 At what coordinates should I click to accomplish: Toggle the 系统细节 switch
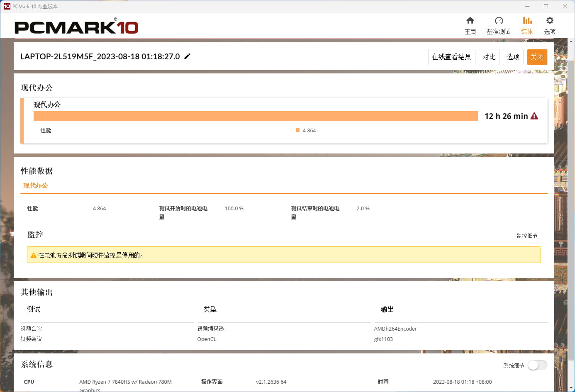coord(537,365)
